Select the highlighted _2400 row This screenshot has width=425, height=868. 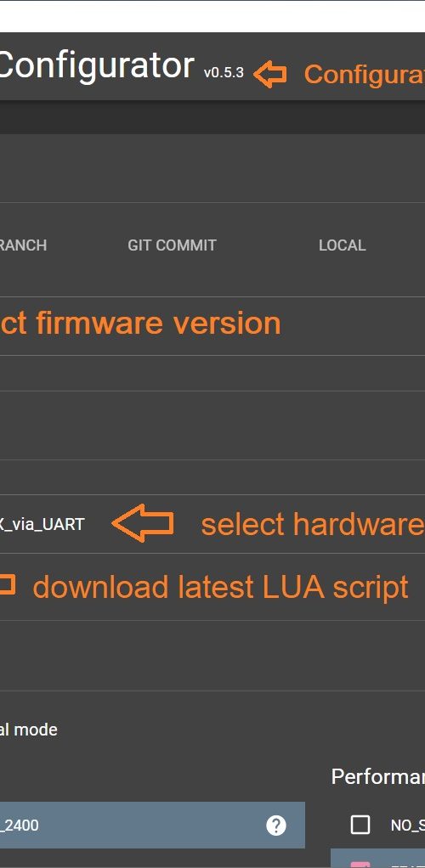click(152, 825)
